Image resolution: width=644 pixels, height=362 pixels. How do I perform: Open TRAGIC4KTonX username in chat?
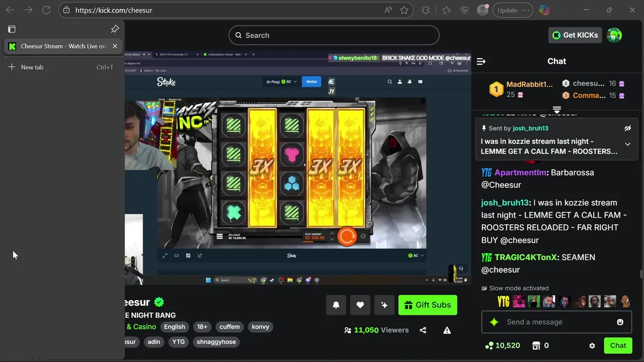point(526,257)
